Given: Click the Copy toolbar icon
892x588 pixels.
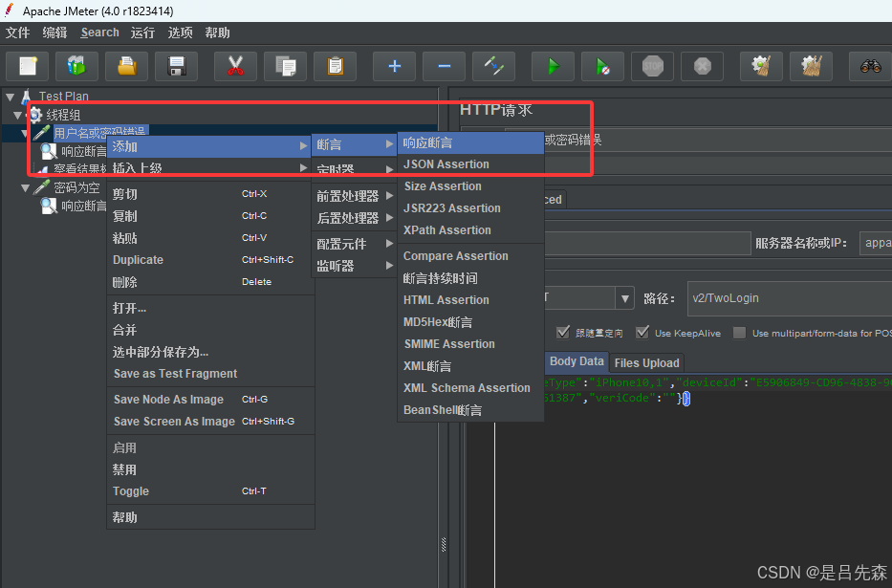Looking at the screenshot, I should click(285, 66).
